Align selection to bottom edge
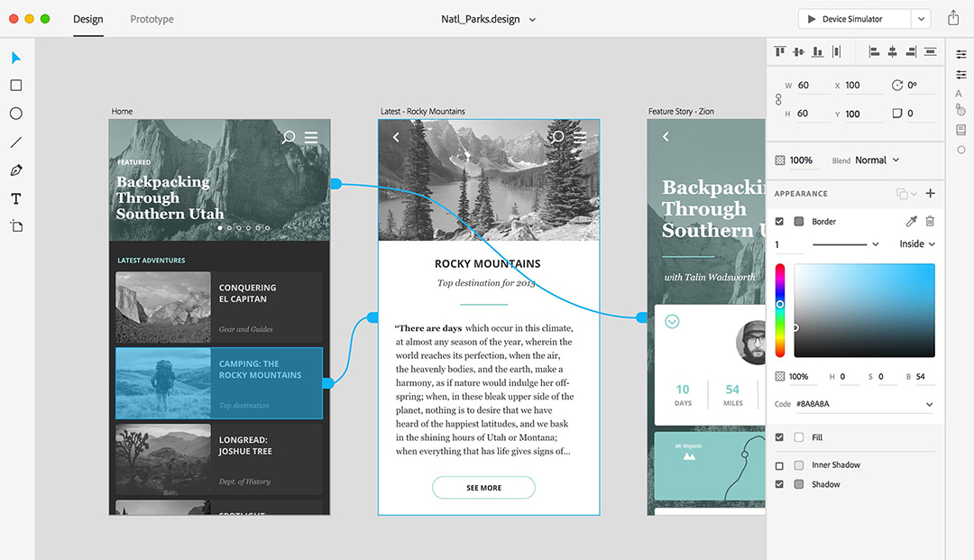Screen dimensions: 974x560 click(817, 51)
